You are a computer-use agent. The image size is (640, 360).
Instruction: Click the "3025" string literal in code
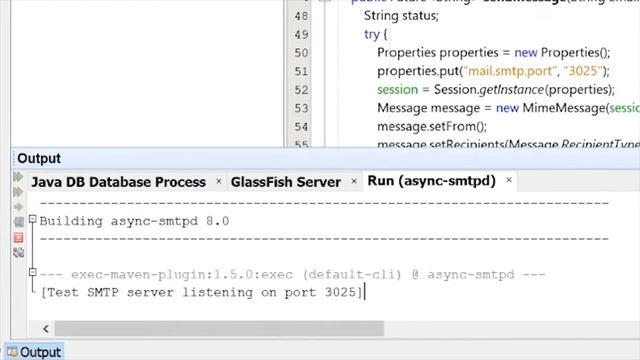click(582, 71)
